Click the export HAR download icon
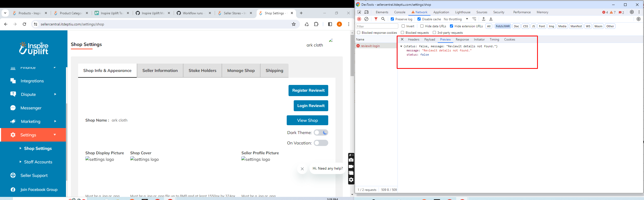 point(491,19)
